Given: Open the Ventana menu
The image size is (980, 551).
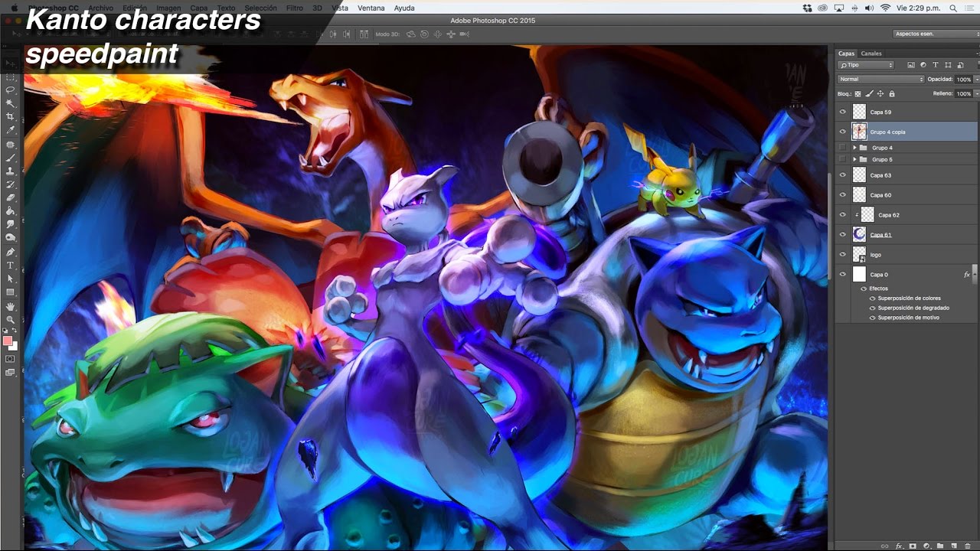Looking at the screenshot, I should click(x=371, y=8).
